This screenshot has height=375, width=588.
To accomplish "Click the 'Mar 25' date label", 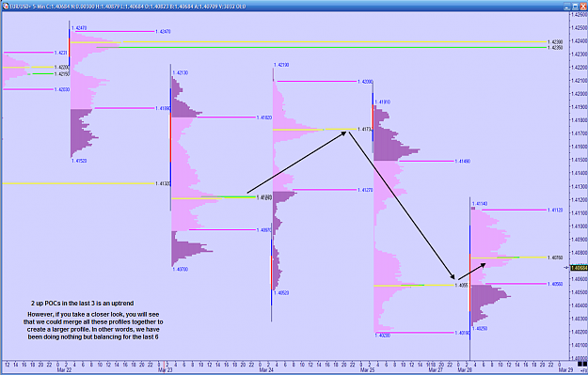I will (368, 370).
